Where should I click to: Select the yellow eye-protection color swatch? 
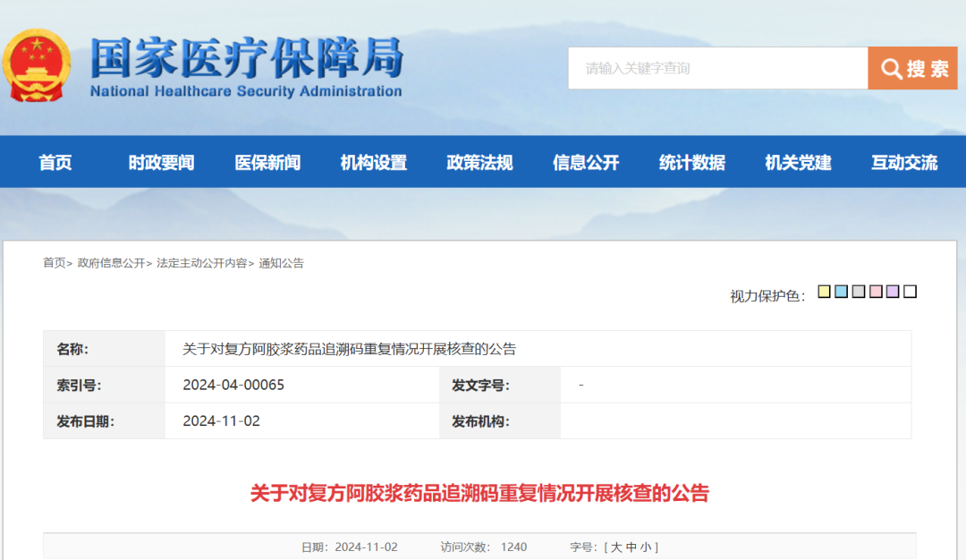pos(824,292)
